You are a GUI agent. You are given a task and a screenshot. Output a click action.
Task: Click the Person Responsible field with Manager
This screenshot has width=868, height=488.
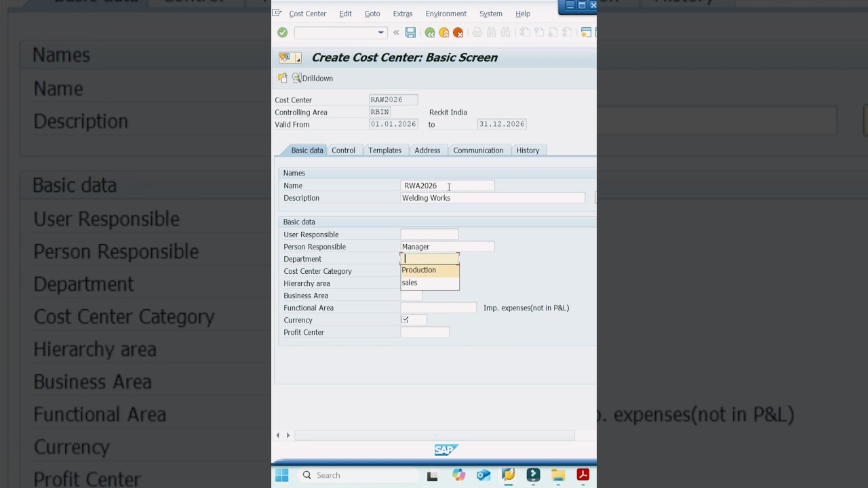point(448,247)
